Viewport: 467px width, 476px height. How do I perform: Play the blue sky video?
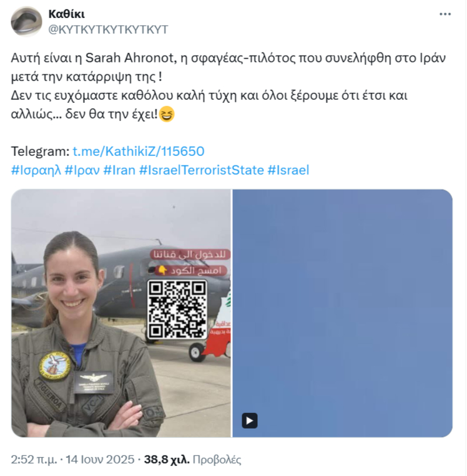(x=250, y=420)
